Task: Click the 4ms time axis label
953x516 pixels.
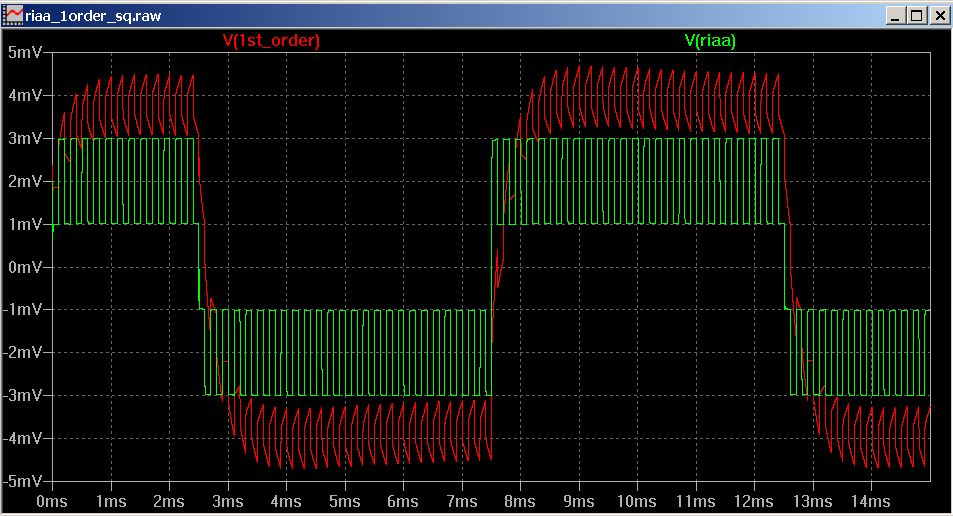Action: [286, 501]
